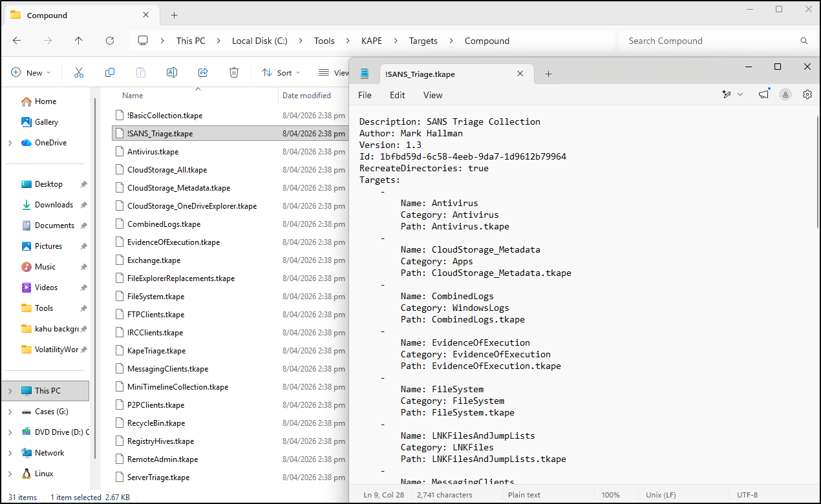Click the Copy icon in Explorer toolbar

click(x=110, y=73)
